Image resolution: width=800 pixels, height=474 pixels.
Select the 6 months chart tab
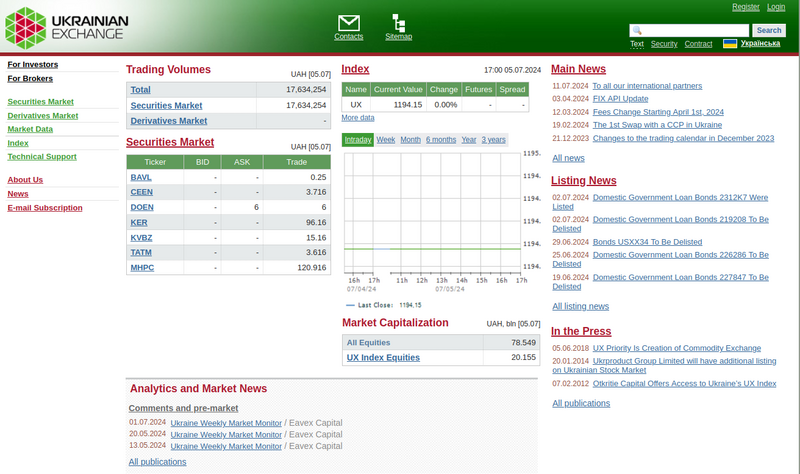click(441, 140)
